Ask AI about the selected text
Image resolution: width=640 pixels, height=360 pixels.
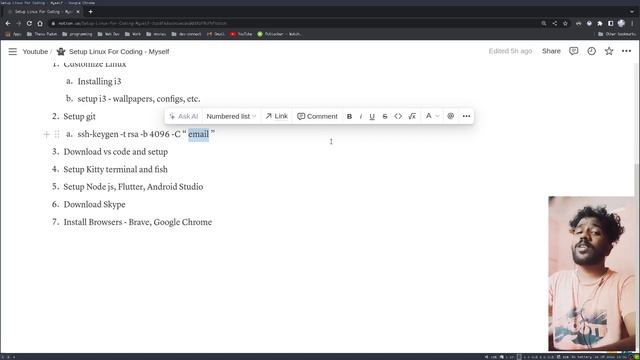pyautogui.click(x=184, y=116)
